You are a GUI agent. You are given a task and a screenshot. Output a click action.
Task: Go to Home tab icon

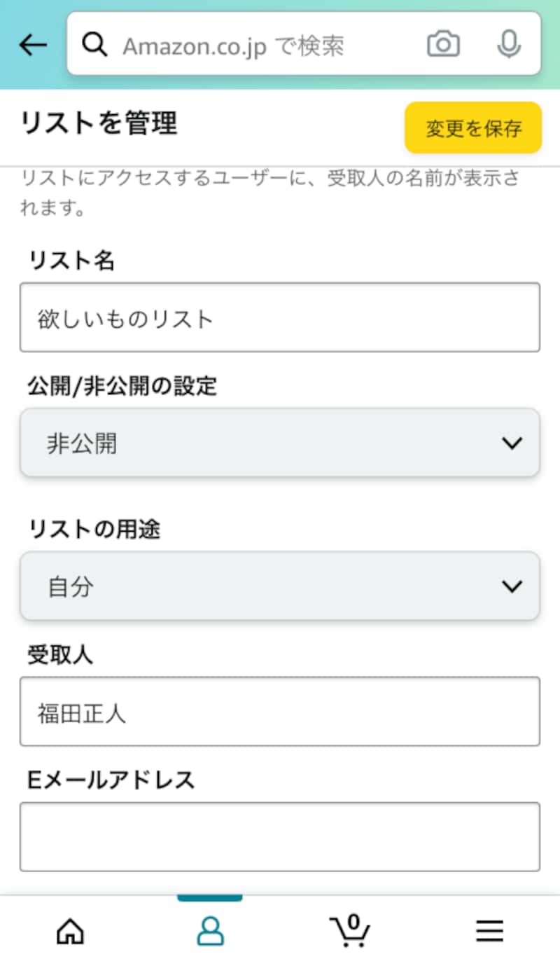[x=70, y=931]
